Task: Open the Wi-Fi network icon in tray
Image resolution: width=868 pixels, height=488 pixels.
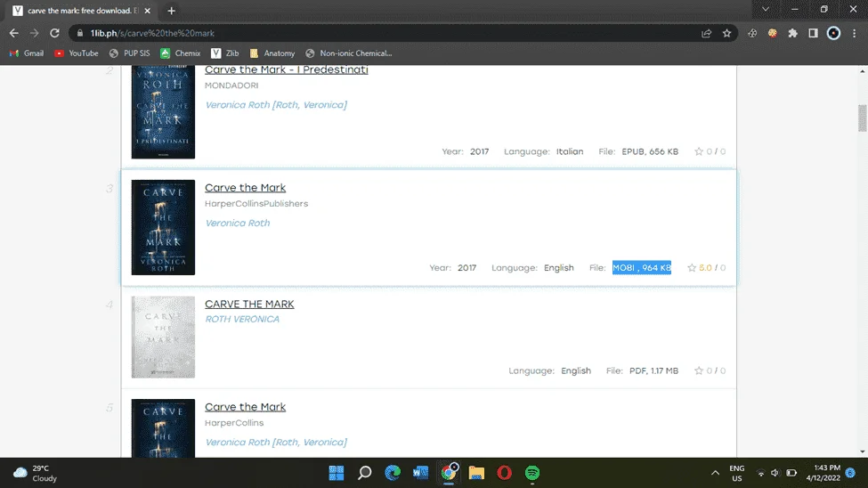Action: pos(760,473)
